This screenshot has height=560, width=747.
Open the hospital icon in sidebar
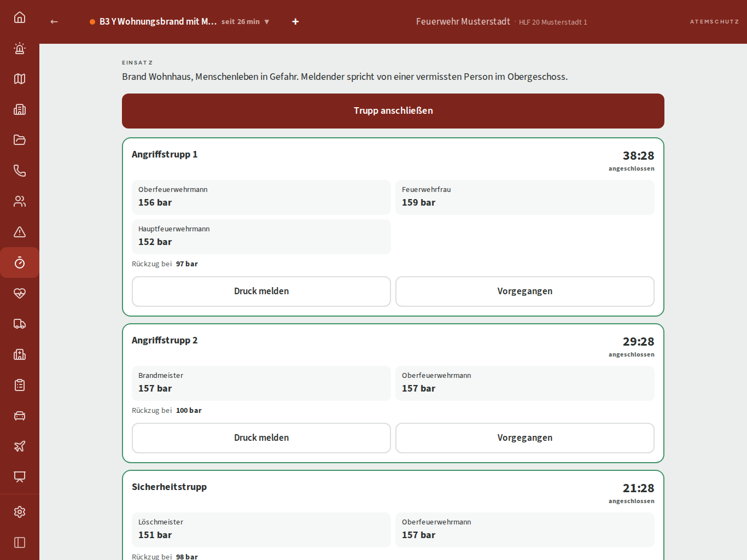coord(20,354)
